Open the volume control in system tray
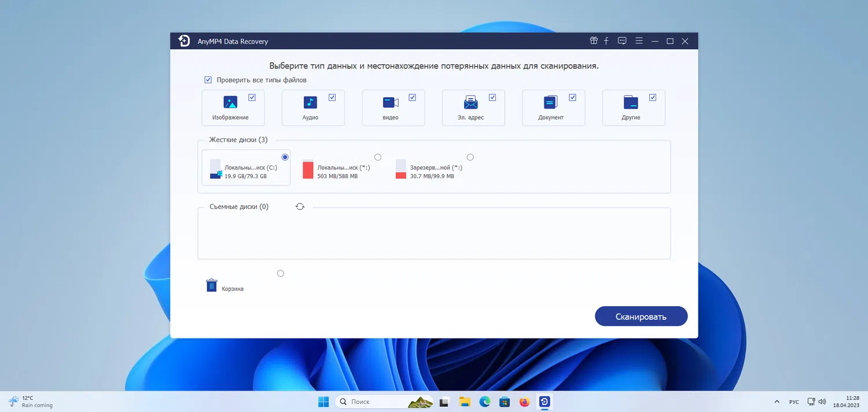Image resolution: width=868 pixels, height=412 pixels. [822, 401]
